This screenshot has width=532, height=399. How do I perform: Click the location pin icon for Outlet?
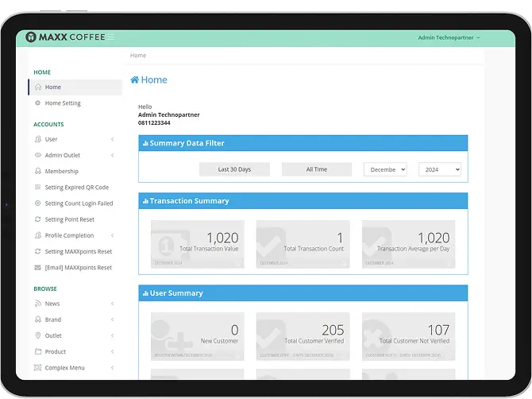[38, 336]
